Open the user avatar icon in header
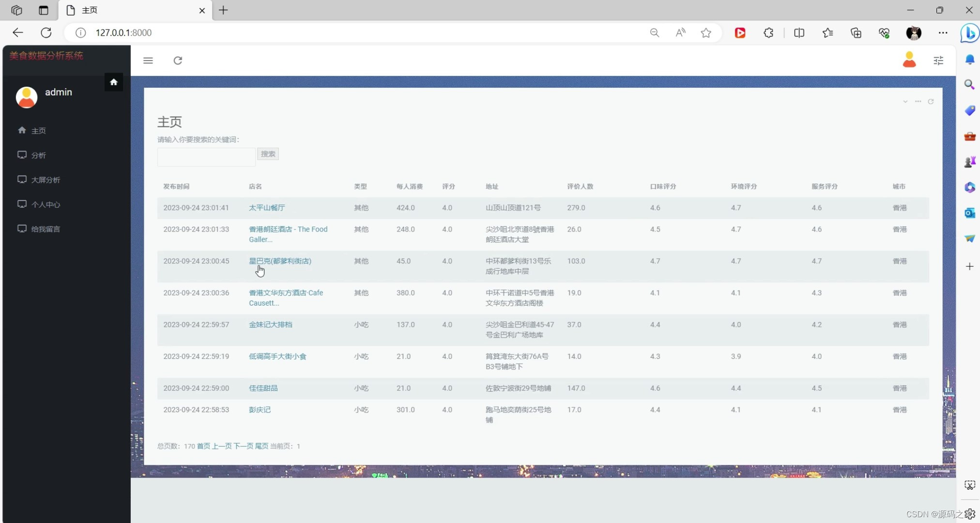Image resolution: width=980 pixels, height=523 pixels. 909,60
